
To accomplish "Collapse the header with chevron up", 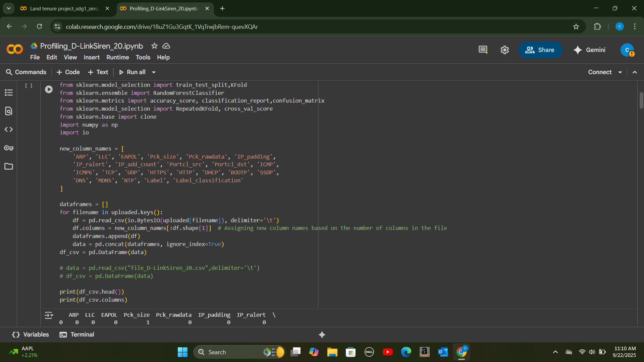I will tap(635, 72).
